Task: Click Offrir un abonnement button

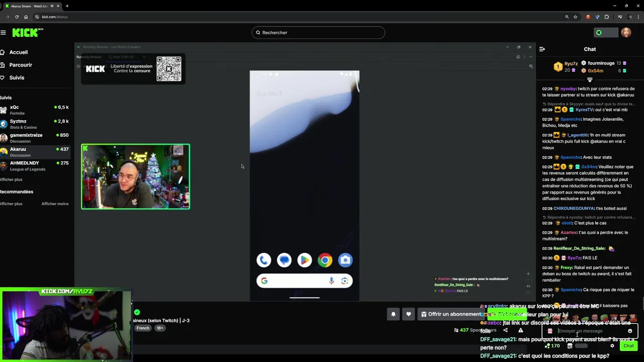Action: point(451,314)
